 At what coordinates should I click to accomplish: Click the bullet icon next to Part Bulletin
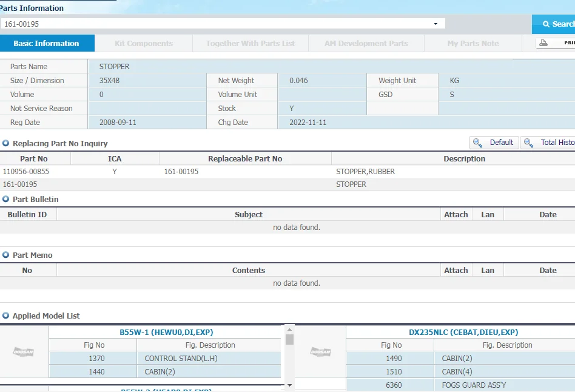(6, 199)
